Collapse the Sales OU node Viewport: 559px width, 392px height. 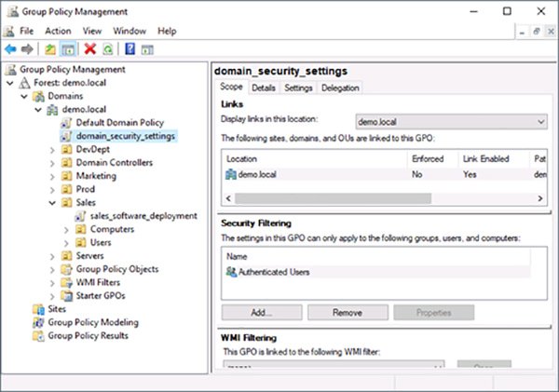53,202
